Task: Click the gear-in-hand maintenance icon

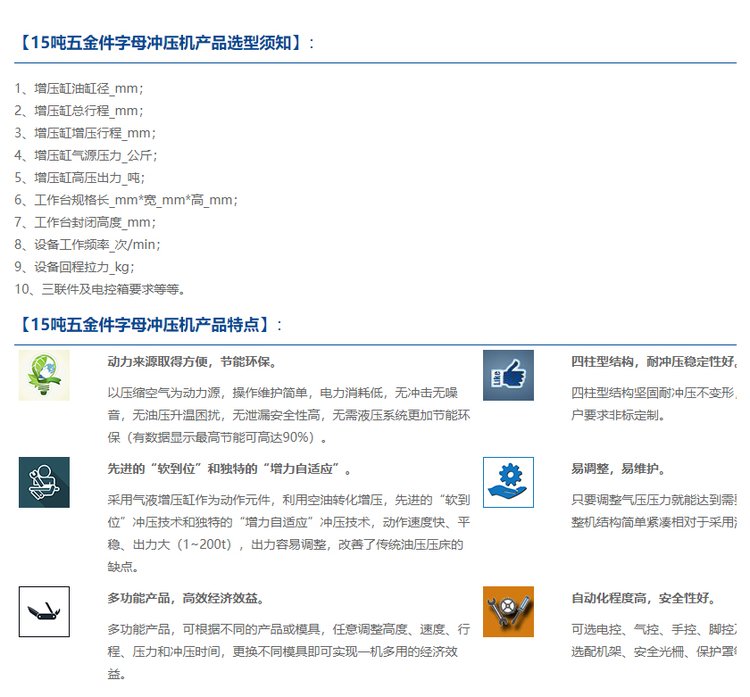Action: pos(508,482)
